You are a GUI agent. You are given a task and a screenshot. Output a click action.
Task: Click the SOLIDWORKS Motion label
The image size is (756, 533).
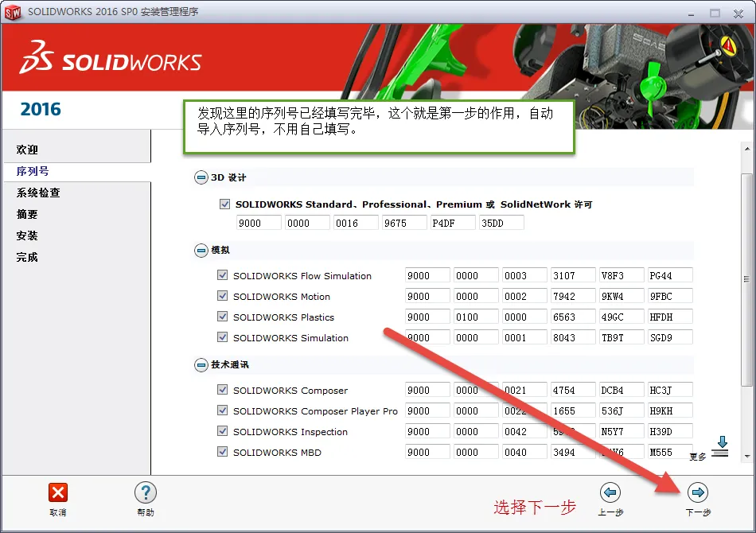tap(282, 297)
